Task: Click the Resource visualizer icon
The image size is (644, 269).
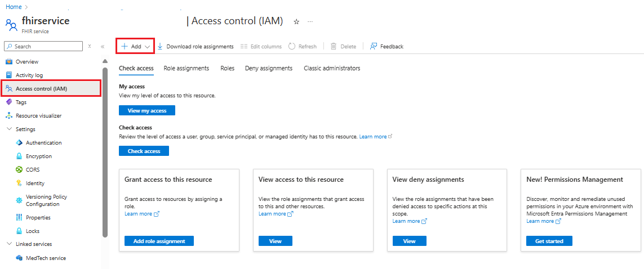Action: point(9,115)
